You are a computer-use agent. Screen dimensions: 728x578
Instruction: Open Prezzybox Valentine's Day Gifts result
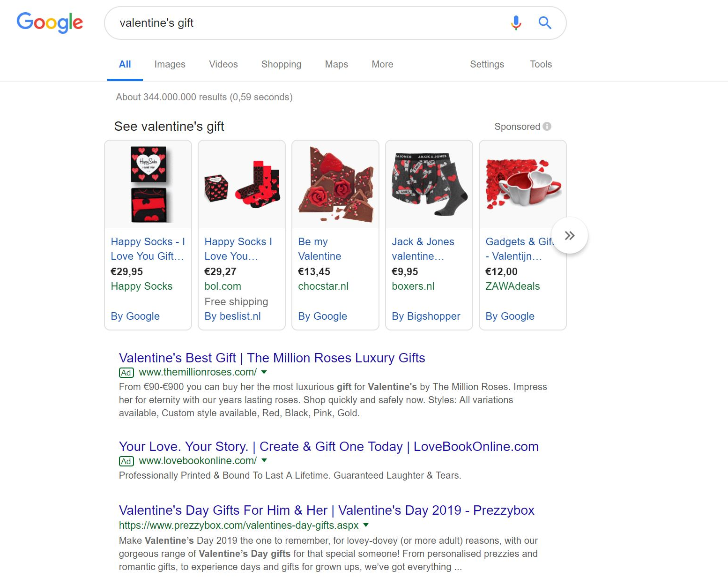click(x=327, y=510)
